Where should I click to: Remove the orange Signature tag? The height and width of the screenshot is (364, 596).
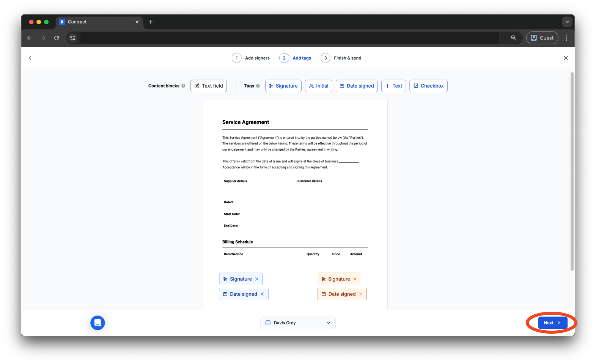point(355,279)
